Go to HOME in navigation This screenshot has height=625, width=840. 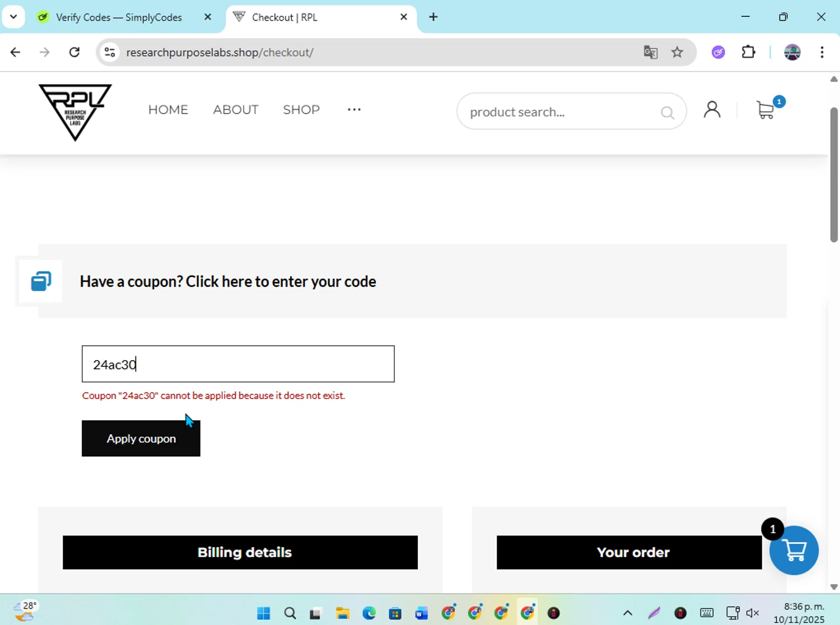click(x=168, y=110)
